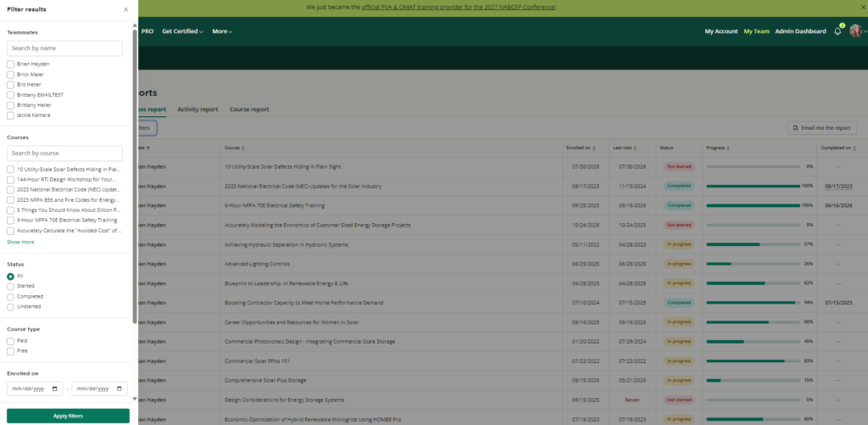Viewport: 868px width, 425px height.
Task: Open the user profile avatar menu
Action: tap(856, 31)
